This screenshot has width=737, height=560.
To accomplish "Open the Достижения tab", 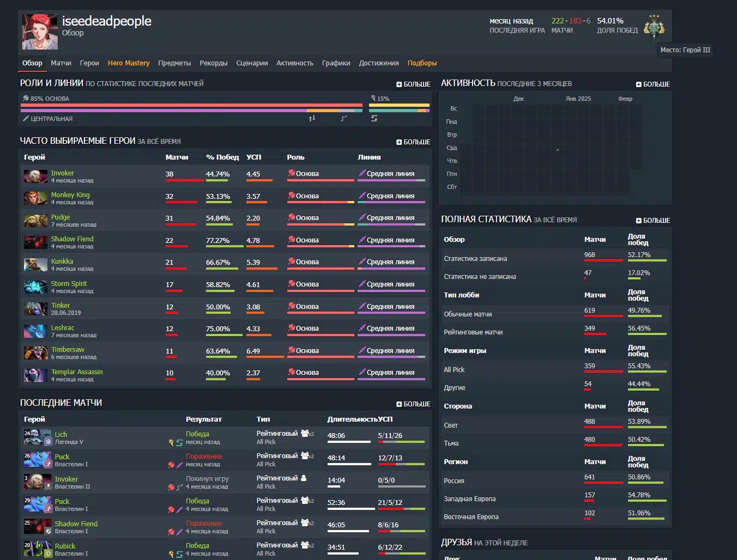I will point(379,63).
